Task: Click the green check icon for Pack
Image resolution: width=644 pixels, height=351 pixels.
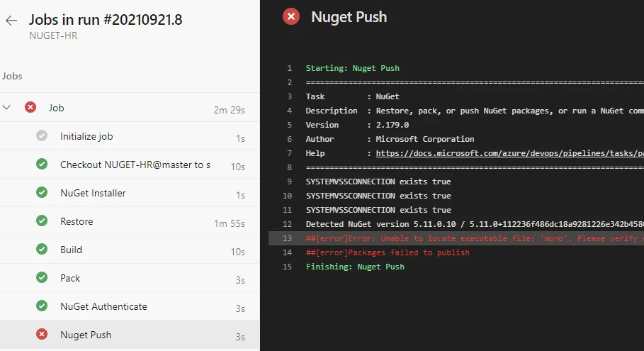Action: tap(42, 277)
